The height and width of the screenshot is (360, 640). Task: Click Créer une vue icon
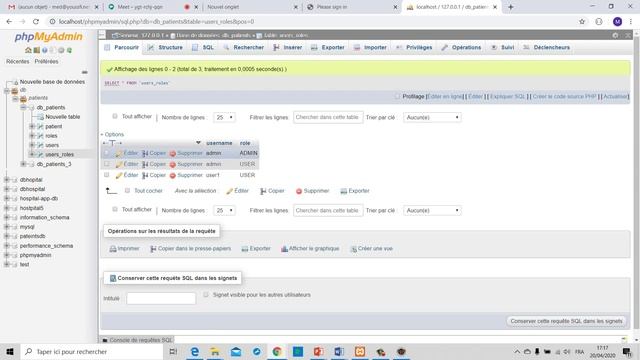pyautogui.click(x=353, y=249)
